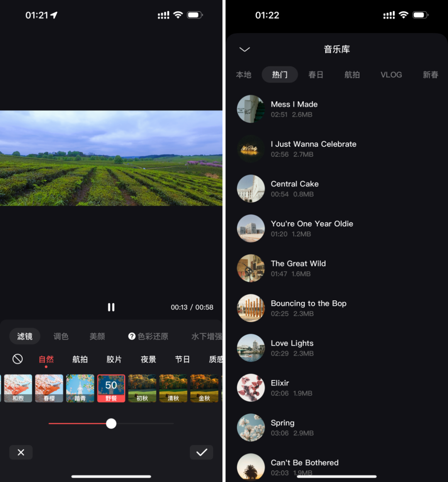Tap the Central Cake album cover
Screen dimensions: 448x482
click(251, 188)
